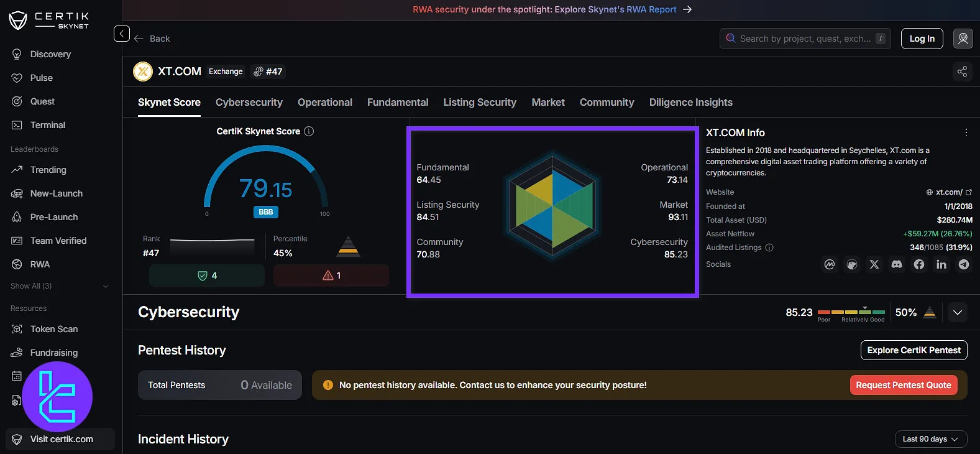Click the Audited Listings info icon
This screenshot has width=980, height=454.
769,248
